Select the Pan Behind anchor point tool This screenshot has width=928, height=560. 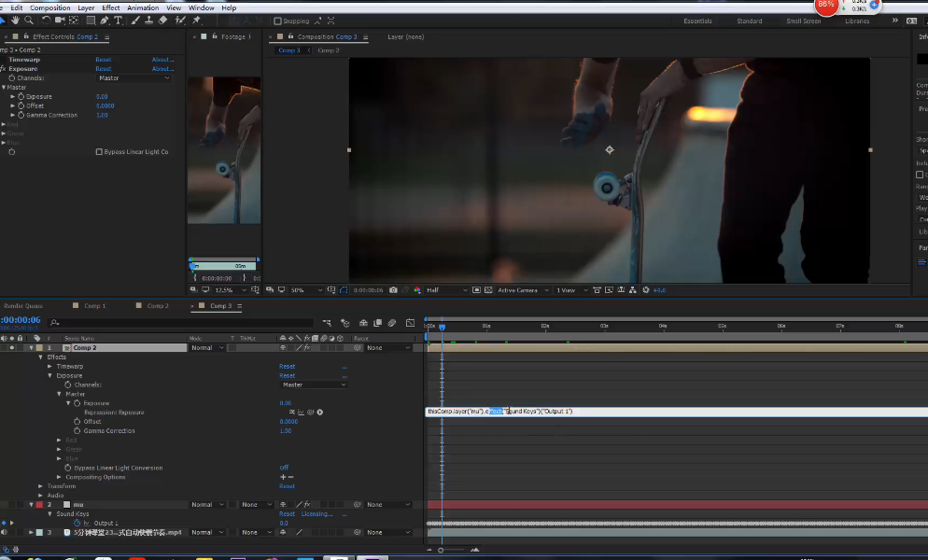(74, 21)
